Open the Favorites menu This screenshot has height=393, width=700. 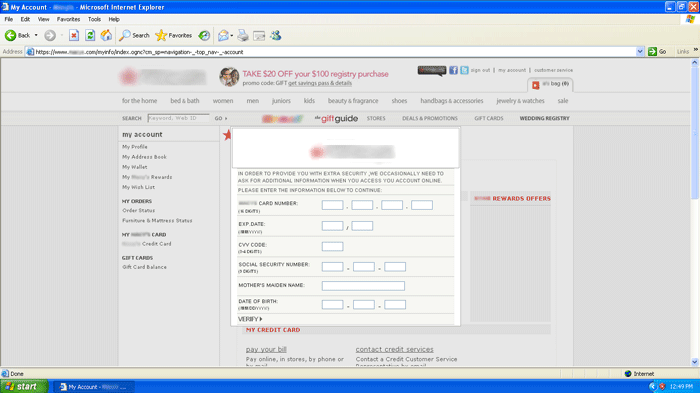click(68, 19)
